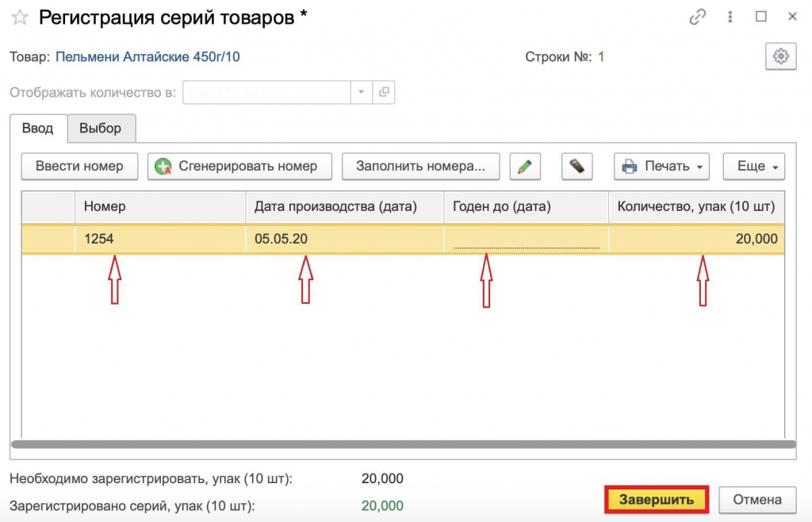This screenshot has width=812, height=522.
Task: Click the Заполнить номера... button
Action: (420, 167)
